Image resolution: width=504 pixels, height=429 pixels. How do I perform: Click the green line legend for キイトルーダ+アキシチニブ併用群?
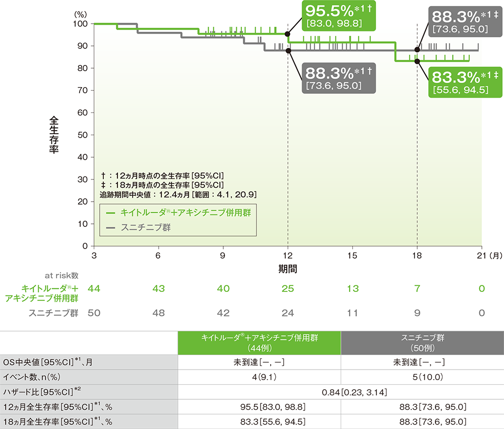[179, 213]
